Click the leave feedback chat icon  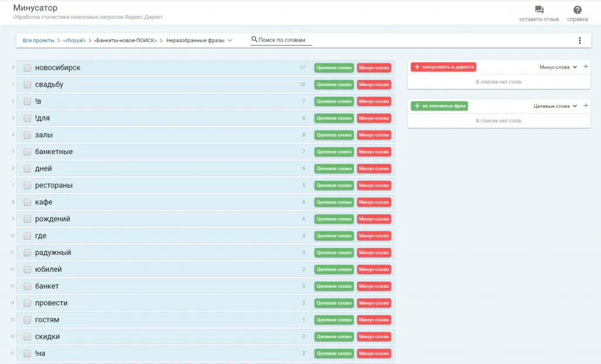pyautogui.click(x=539, y=9)
